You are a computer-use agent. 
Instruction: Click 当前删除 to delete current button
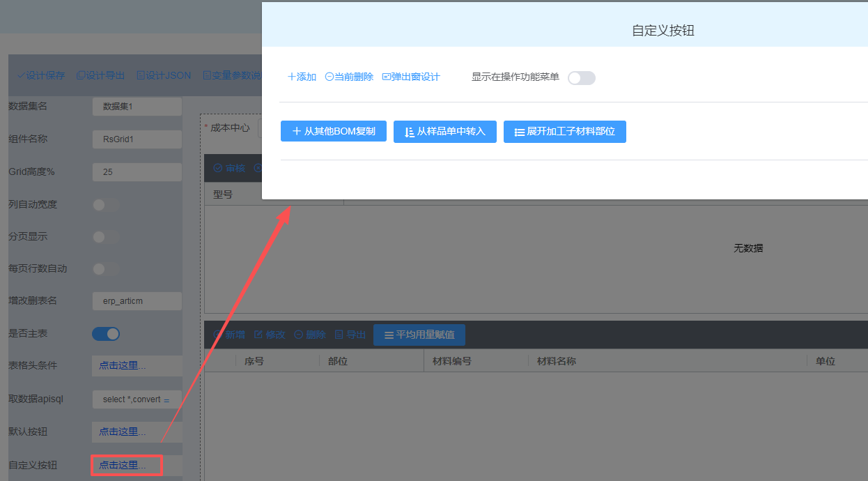330,77
